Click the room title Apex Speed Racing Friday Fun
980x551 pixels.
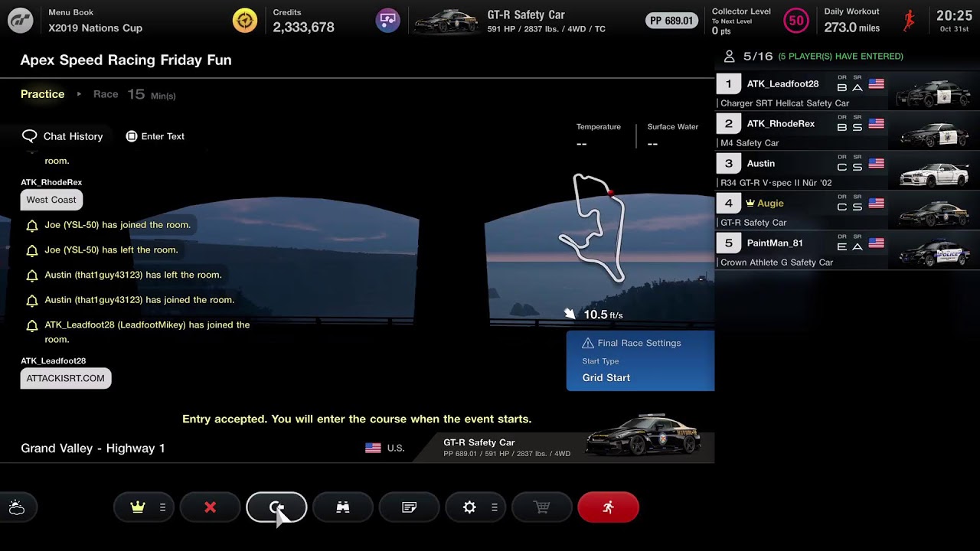point(126,60)
